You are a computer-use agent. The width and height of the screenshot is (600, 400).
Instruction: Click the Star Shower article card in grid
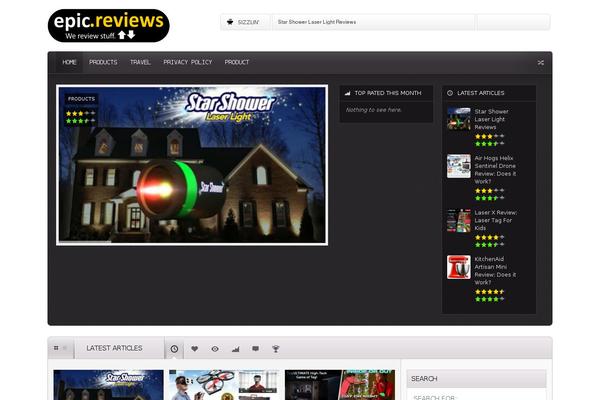pos(109,385)
